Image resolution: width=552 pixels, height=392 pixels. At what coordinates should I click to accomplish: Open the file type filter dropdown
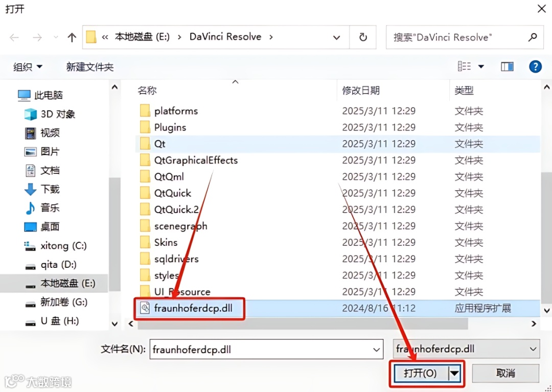point(467,349)
